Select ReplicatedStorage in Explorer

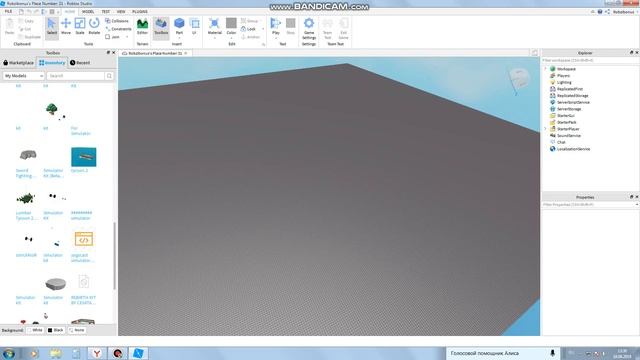573,96
